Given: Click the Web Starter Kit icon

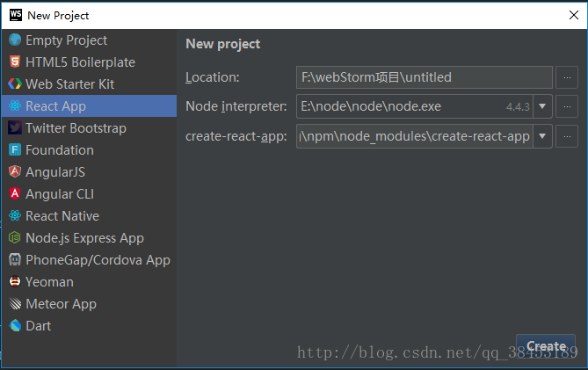Looking at the screenshot, I should pos(15,83).
